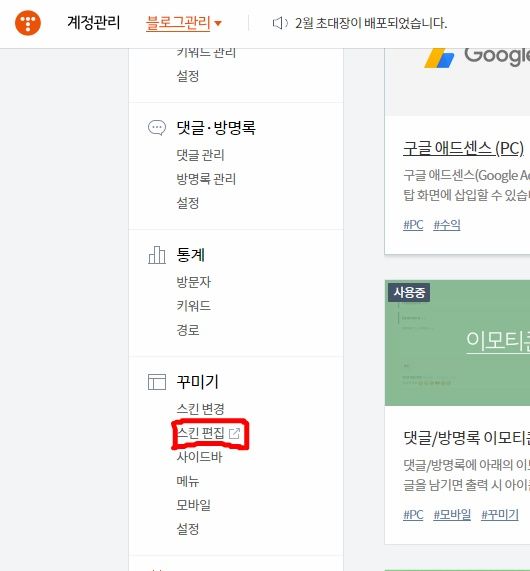Open 설정 above the 댓글·방명록 section

point(188,76)
